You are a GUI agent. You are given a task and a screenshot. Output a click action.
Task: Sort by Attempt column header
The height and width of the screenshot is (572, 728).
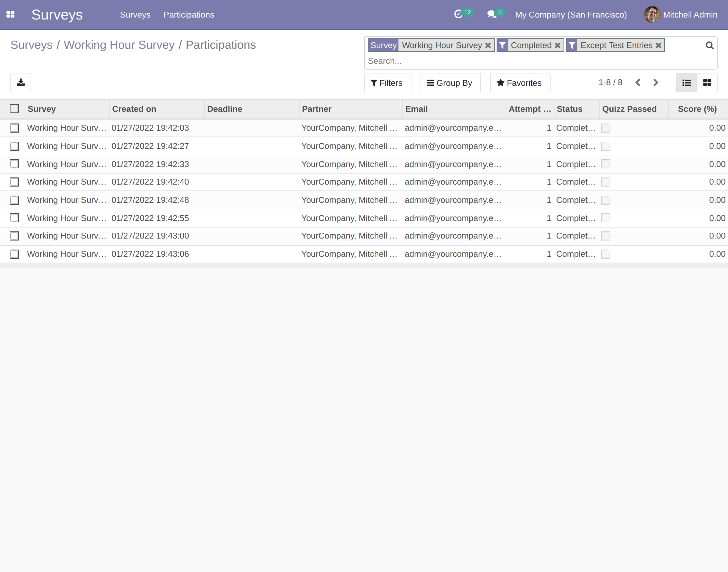pyautogui.click(x=530, y=109)
